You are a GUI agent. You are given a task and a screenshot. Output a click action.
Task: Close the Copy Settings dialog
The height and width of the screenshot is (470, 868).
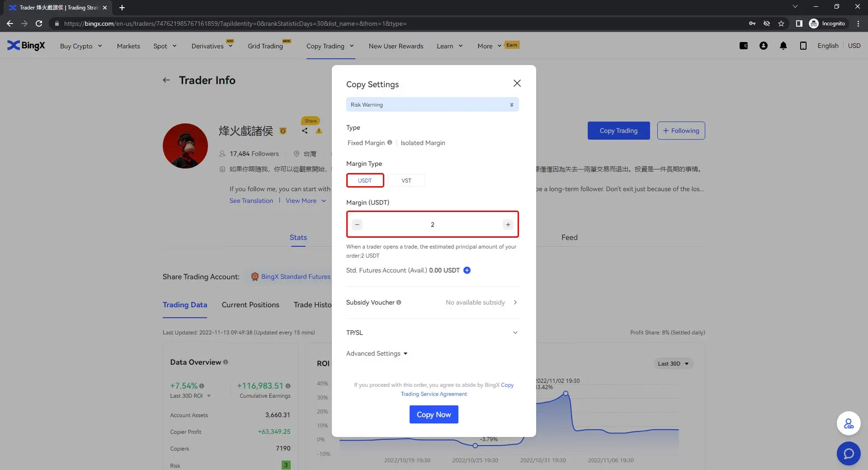tap(517, 83)
